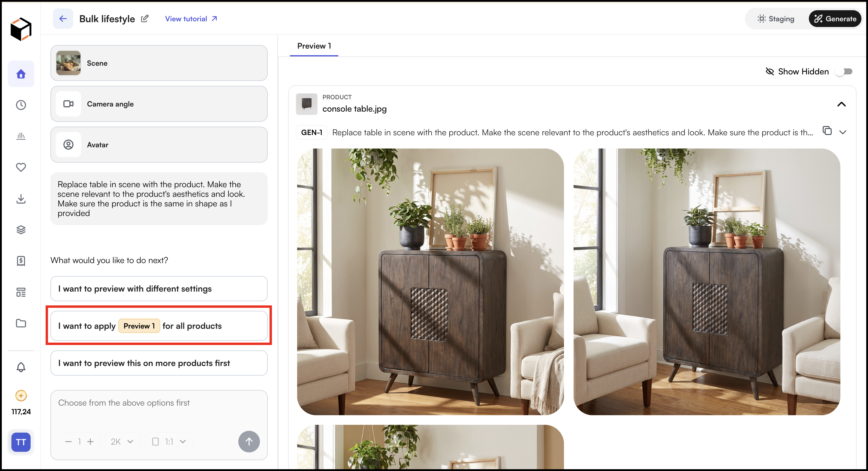The height and width of the screenshot is (471, 868).
Task: Open downloads icon in sidebar
Action: (x=21, y=198)
